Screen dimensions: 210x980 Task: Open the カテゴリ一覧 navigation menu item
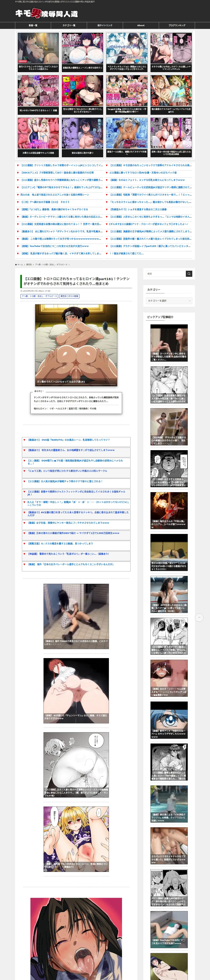click(69, 25)
